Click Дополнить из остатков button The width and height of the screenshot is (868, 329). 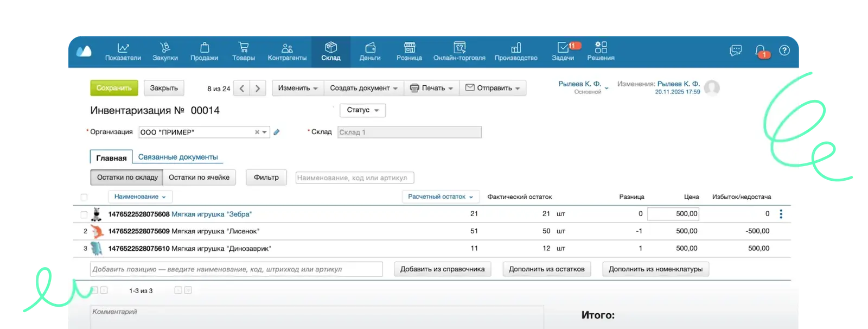click(547, 269)
